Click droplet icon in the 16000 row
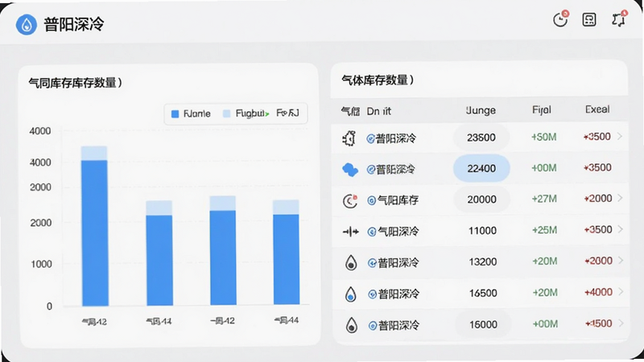644x362 pixels. 351,325
